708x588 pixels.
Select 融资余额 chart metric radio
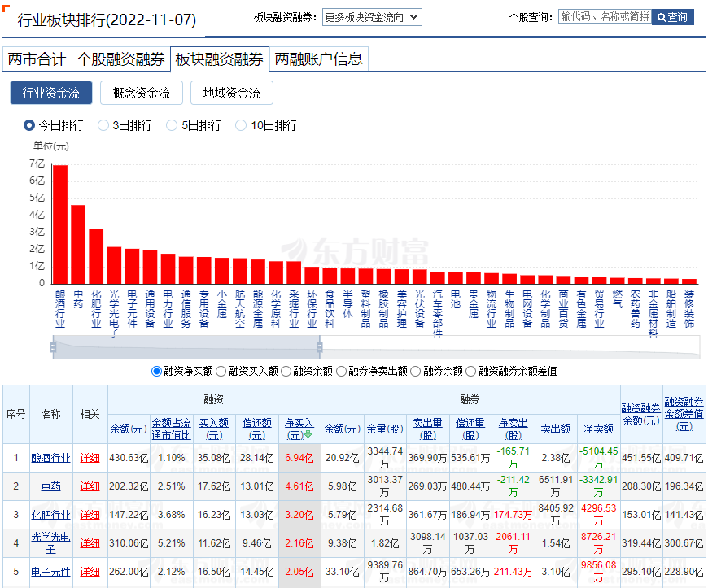pyautogui.click(x=286, y=371)
